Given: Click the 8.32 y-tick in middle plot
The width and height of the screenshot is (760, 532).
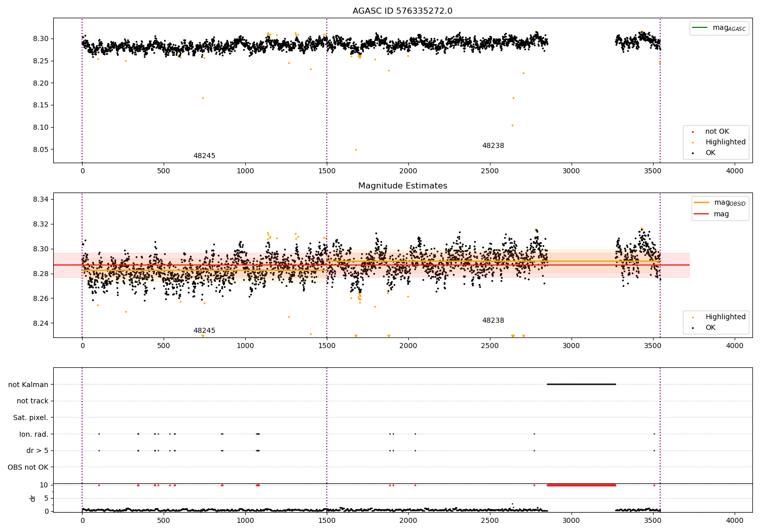Looking at the screenshot, I should tap(41, 224).
